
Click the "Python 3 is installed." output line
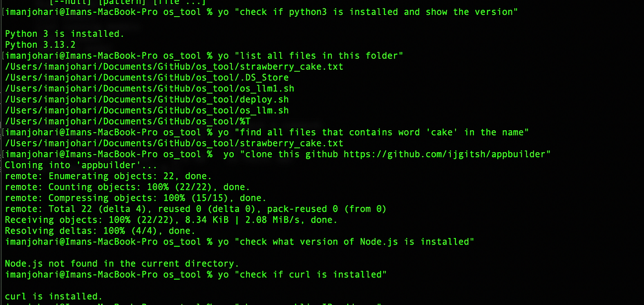pos(64,34)
